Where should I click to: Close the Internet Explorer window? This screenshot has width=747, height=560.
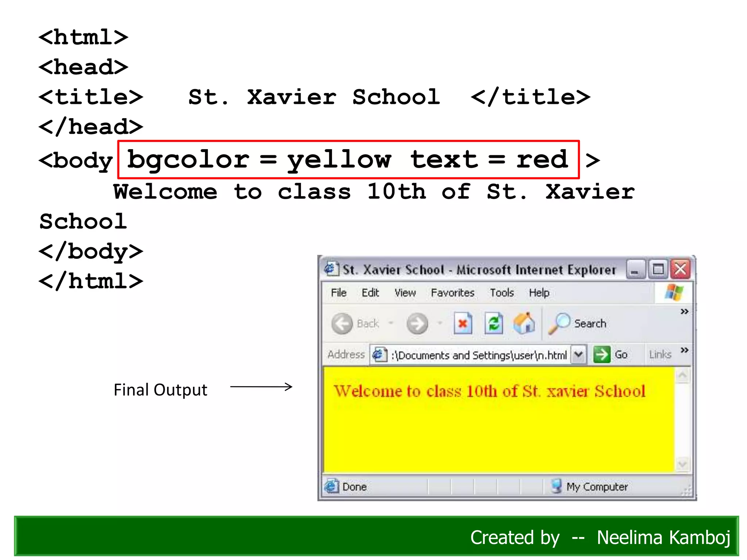pyautogui.click(x=680, y=270)
